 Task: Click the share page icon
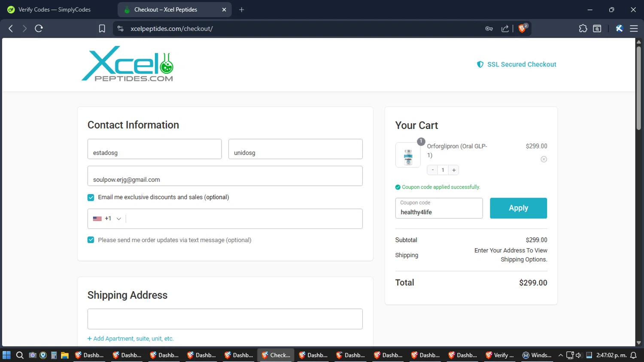pyautogui.click(x=505, y=28)
